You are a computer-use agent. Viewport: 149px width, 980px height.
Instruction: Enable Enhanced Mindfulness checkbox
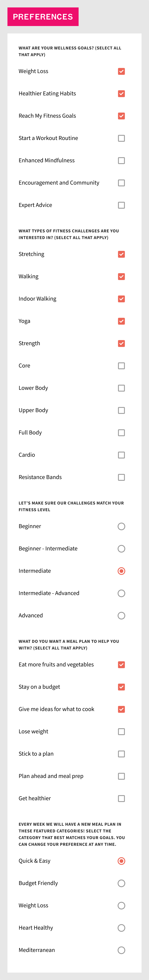pyautogui.click(x=121, y=161)
